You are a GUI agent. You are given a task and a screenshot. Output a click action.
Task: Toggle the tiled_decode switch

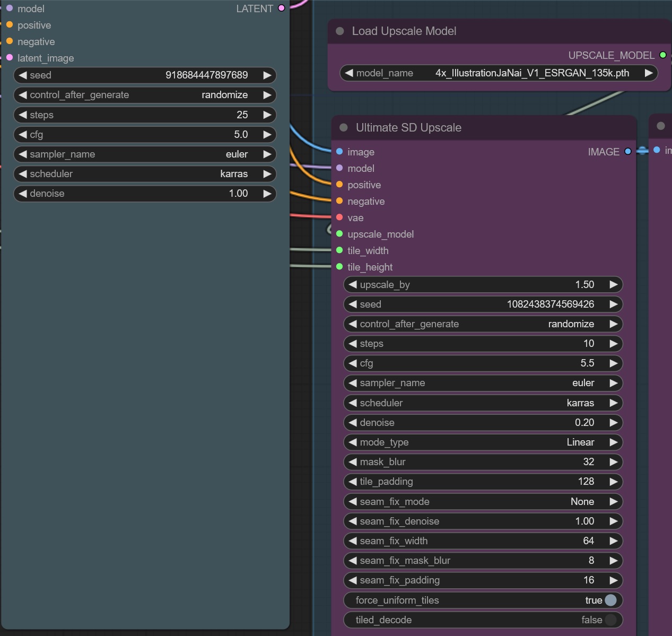click(610, 620)
